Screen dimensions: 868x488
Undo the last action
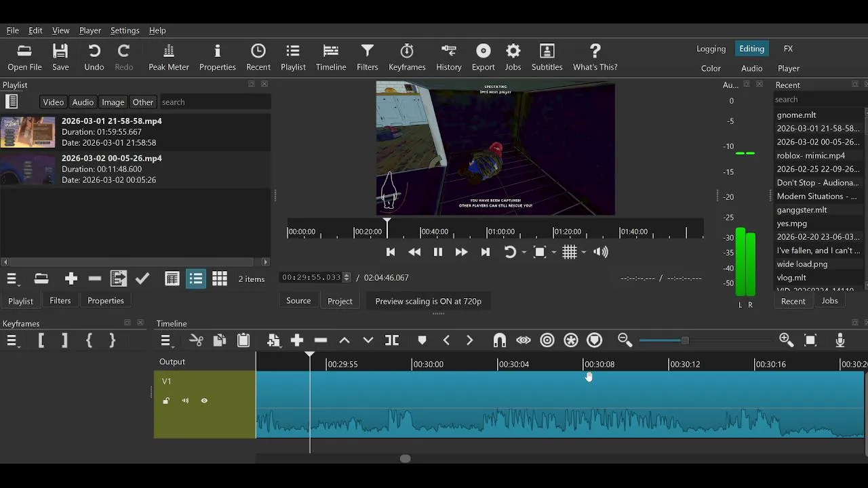click(x=94, y=57)
